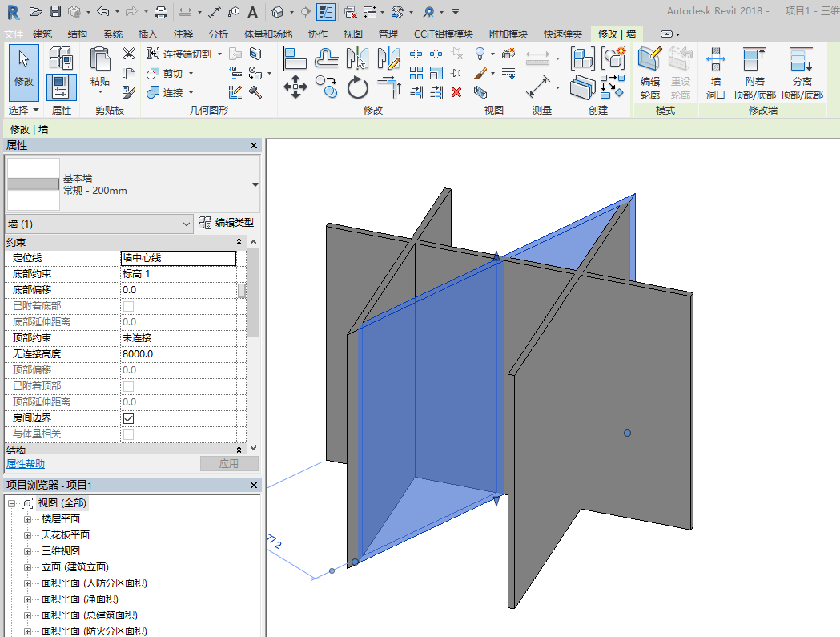The height and width of the screenshot is (637, 840).
Task: Select the Move tool icon
Action: [295, 87]
